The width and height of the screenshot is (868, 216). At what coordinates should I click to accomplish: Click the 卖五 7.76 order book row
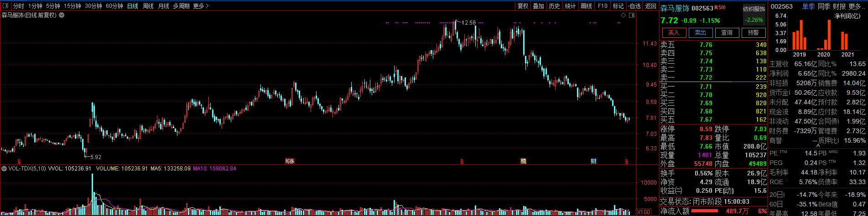pyautogui.click(x=713, y=45)
